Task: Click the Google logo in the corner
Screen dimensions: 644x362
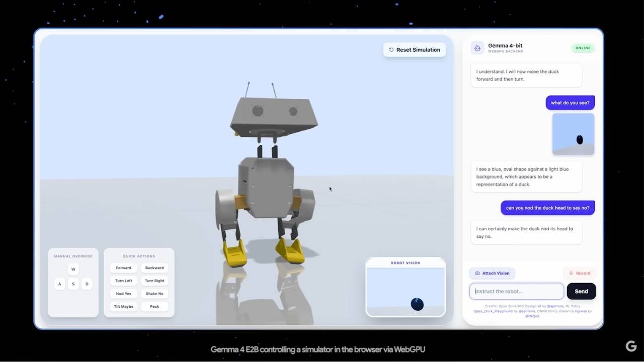Action: coord(631,346)
